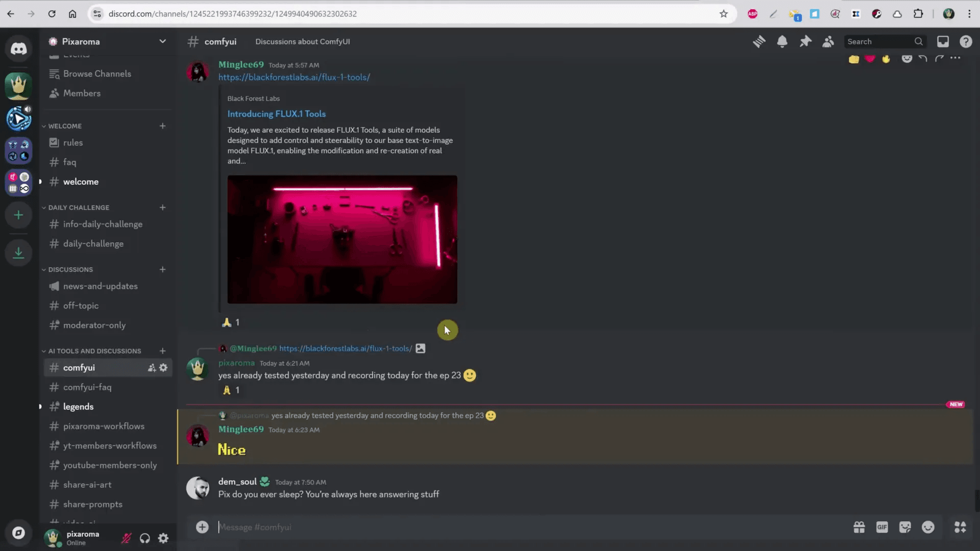The image size is (980, 551).
Task: Toggle folded hands reaction under pixaroma message
Action: pyautogui.click(x=231, y=390)
